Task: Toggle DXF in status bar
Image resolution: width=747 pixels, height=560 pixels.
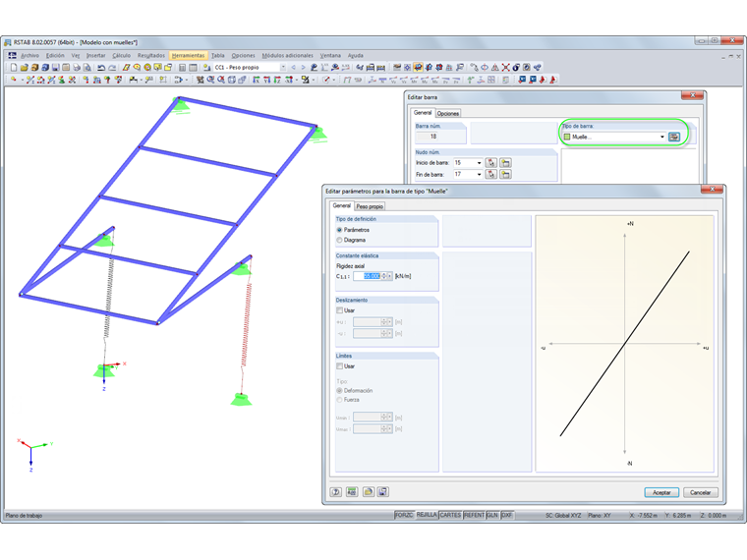Action: tap(507, 515)
